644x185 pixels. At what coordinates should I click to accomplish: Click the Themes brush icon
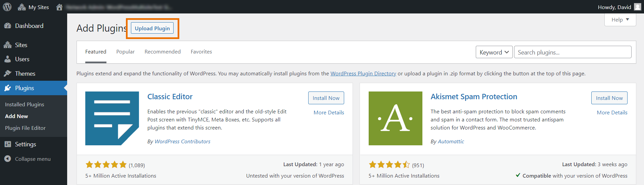(7, 73)
